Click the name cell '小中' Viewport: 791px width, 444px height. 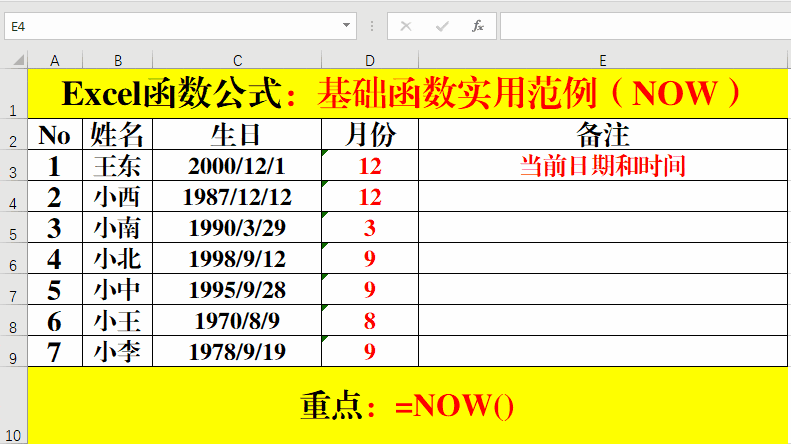[x=118, y=289]
